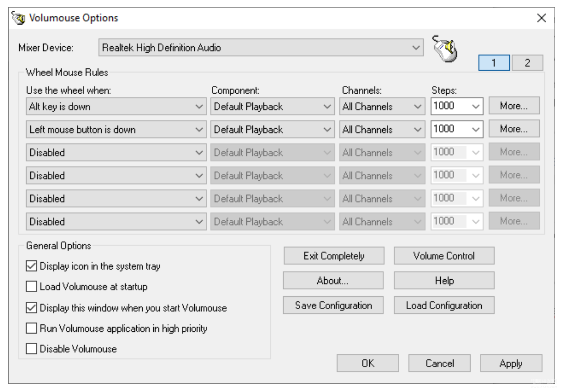Image resolution: width=561 pixels, height=392 pixels.
Task: Open Steps combo box for Alt key rule
Action: (457, 106)
